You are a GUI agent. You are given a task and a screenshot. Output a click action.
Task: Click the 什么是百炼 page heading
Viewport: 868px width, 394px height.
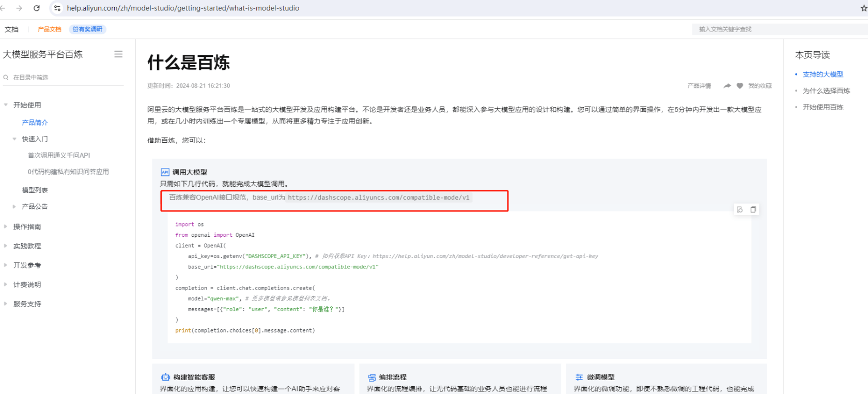[x=189, y=63]
